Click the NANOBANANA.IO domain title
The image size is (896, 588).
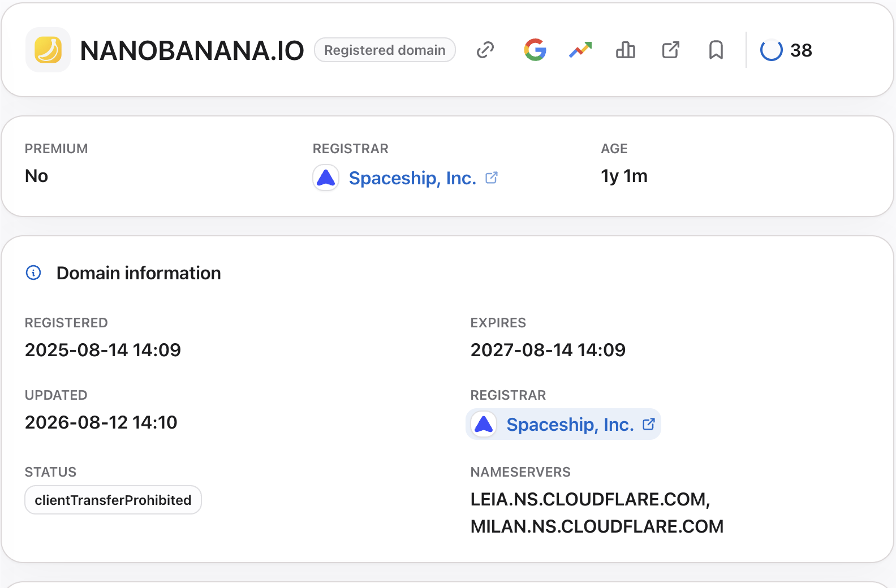192,50
